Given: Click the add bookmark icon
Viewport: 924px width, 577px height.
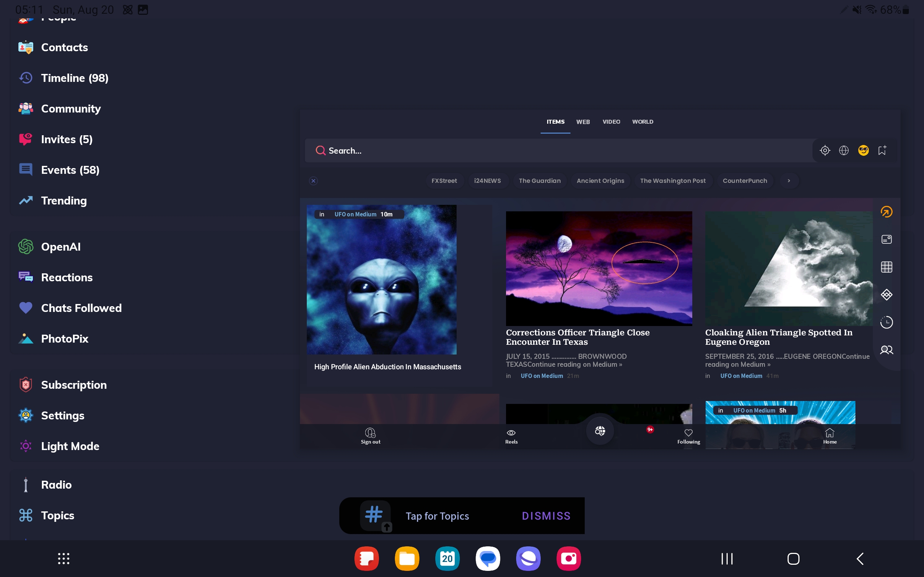Looking at the screenshot, I should [x=882, y=150].
